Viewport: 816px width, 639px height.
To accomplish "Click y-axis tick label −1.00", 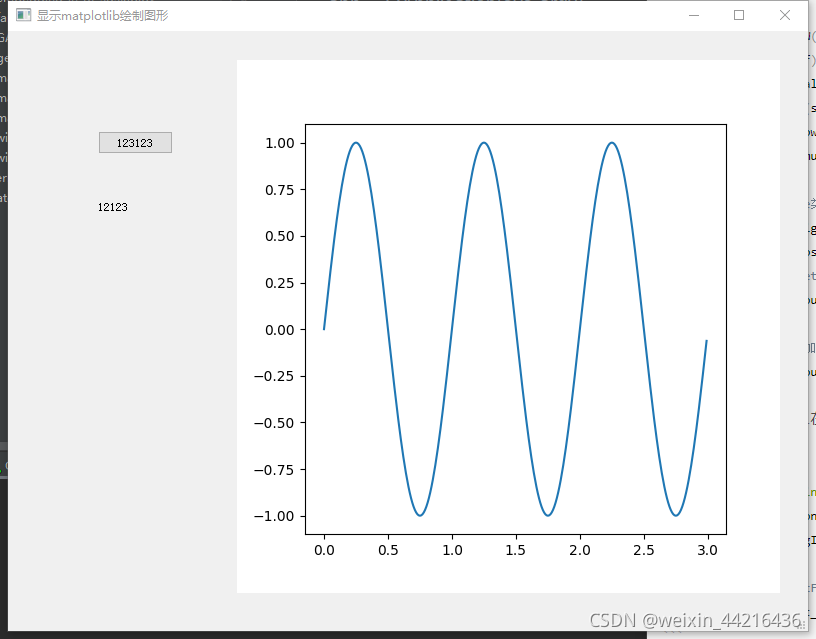I will 274,516.
